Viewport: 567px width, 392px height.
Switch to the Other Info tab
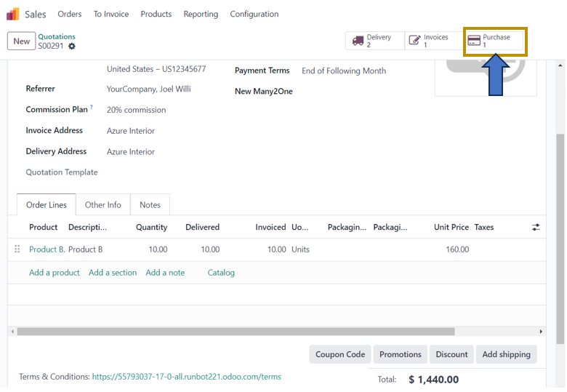(x=103, y=205)
